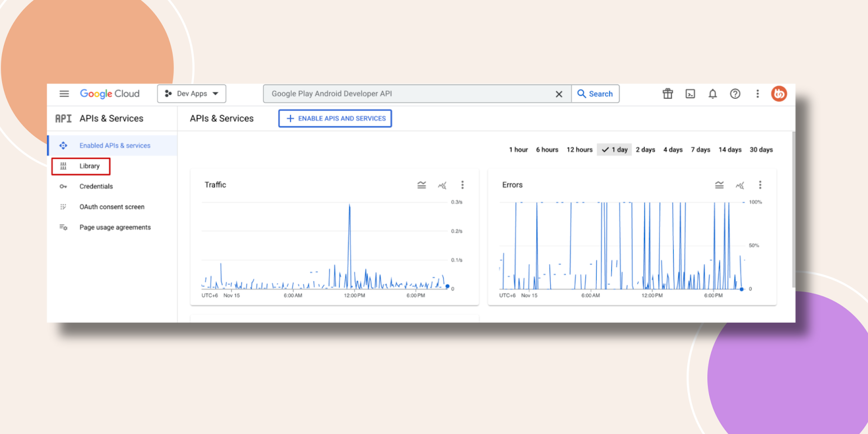Click Errors chart end data point
This screenshot has height=434, width=868.
pyautogui.click(x=742, y=289)
